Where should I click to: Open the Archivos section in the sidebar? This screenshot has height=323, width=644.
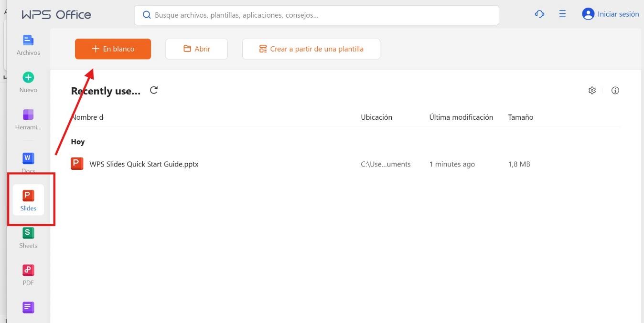(28, 43)
